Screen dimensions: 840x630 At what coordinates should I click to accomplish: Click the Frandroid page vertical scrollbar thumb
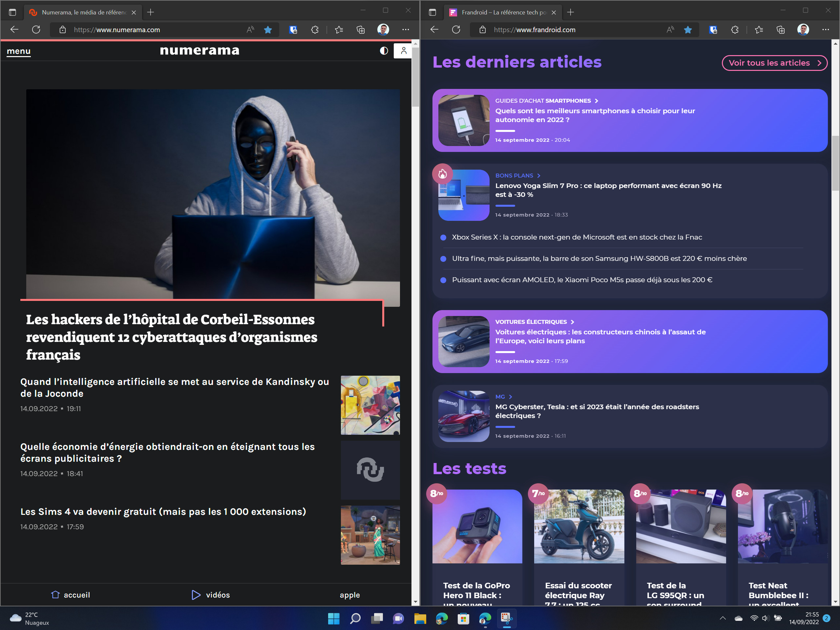click(x=835, y=163)
